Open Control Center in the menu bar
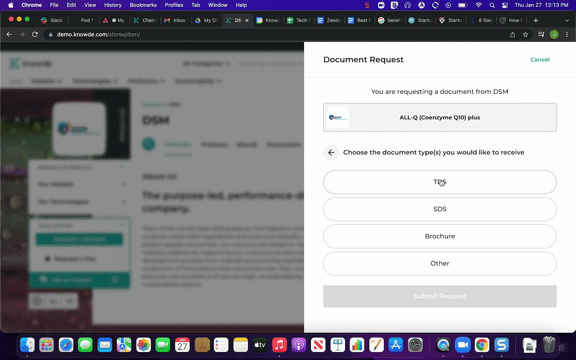This screenshot has height=360, width=576. click(x=505, y=5)
